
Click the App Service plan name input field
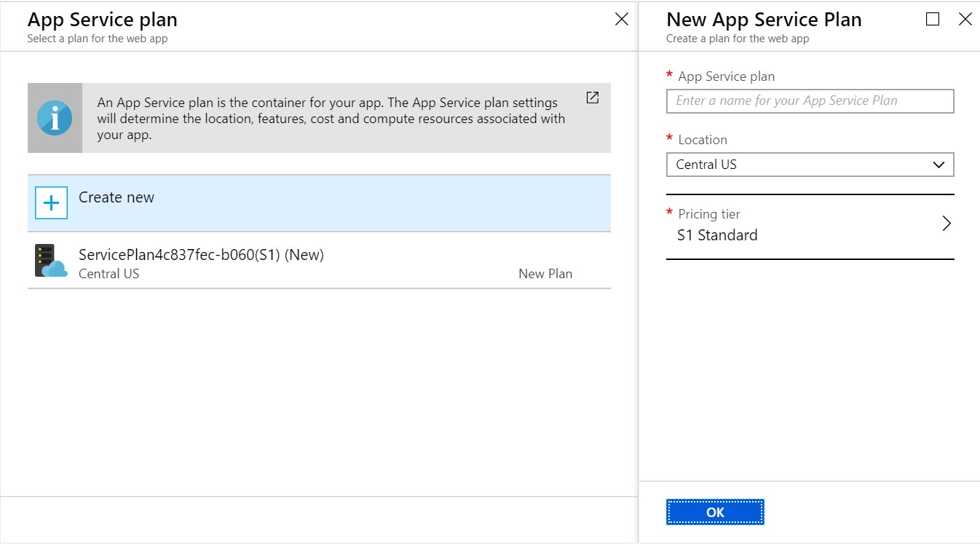810,100
